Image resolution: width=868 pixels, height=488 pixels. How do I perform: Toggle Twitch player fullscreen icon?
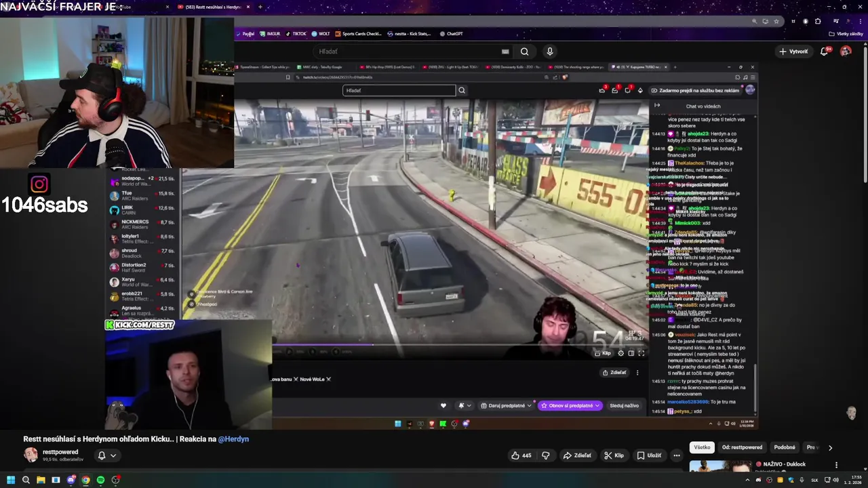tap(641, 353)
